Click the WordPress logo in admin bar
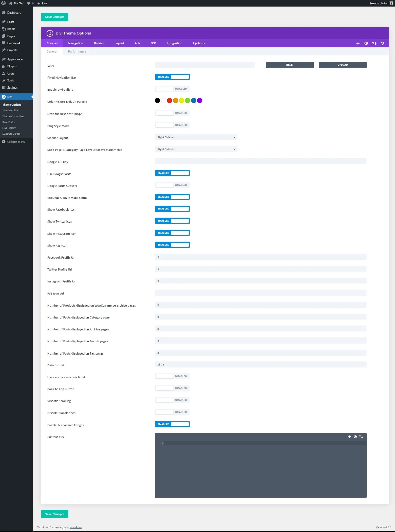Screen dimensions: 395x532 click(x=4, y=3)
